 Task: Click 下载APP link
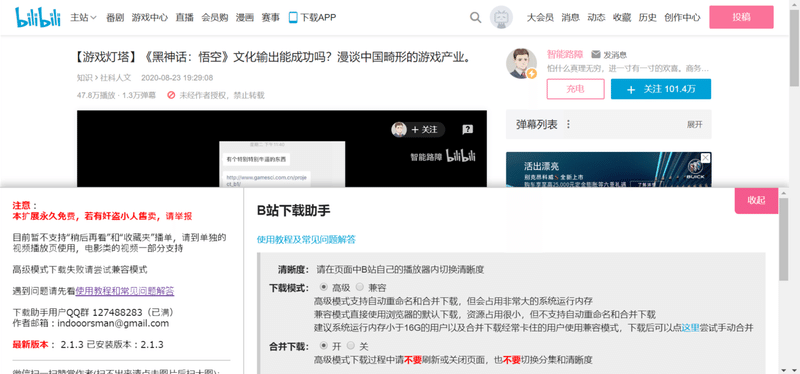(318, 17)
